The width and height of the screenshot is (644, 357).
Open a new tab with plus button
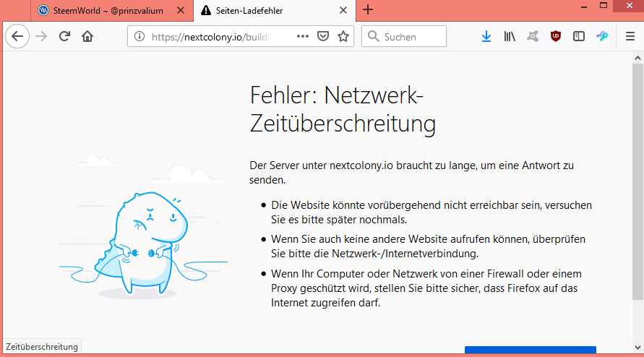[368, 9]
